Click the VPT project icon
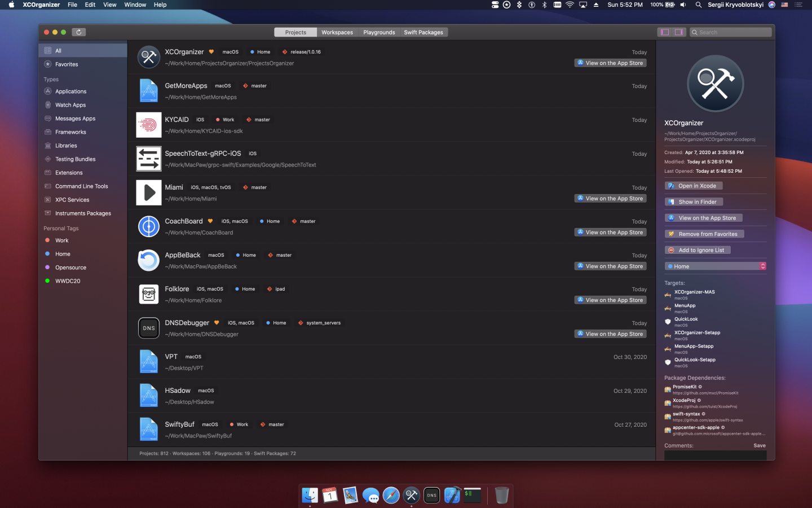Image resolution: width=812 pixels, height=508 pixels. click(x=149, y=362)
